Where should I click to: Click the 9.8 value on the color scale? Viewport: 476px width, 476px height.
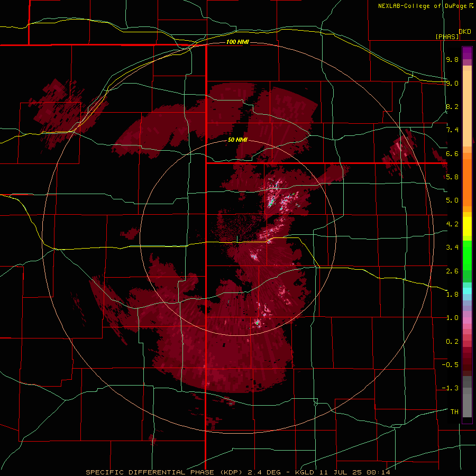[x=452, y=59]
